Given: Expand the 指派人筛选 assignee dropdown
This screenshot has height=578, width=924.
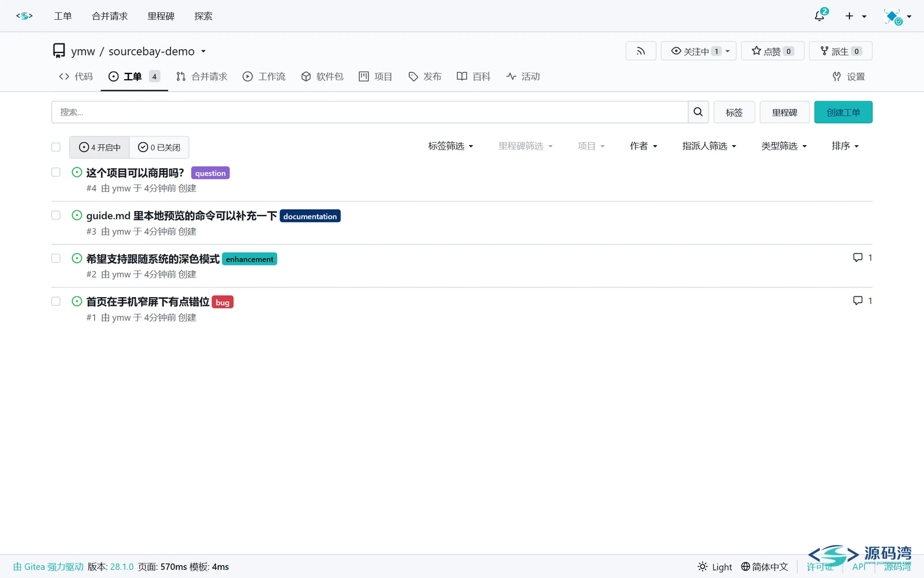Looking at the screenshot, I should pos(709,146).
